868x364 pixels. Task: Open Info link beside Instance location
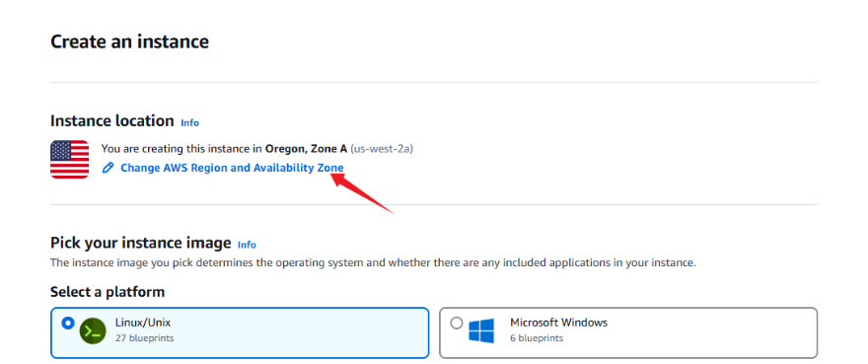pos(189,123)
